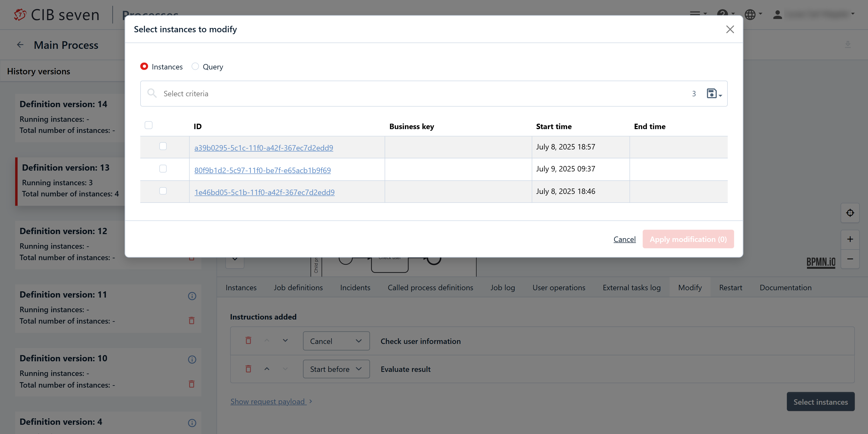Close the Select instances dialog
The image size is (868, 434).
click(x=729, y=29)
